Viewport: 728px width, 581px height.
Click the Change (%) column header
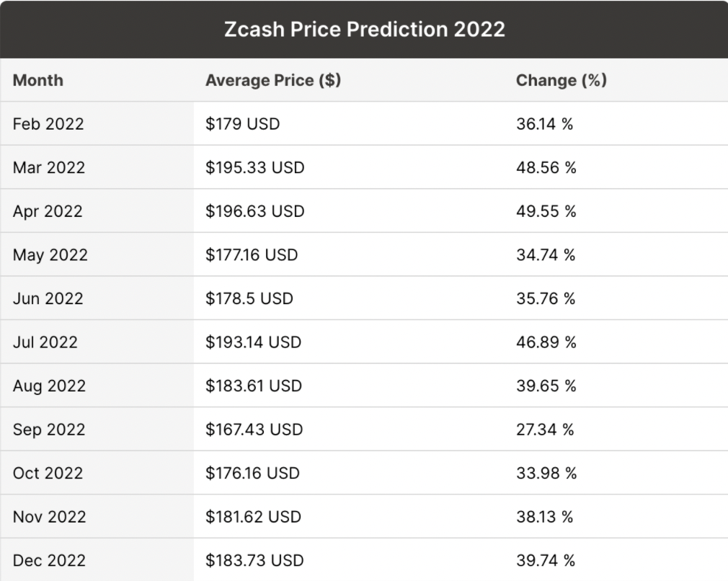(561, 80)
